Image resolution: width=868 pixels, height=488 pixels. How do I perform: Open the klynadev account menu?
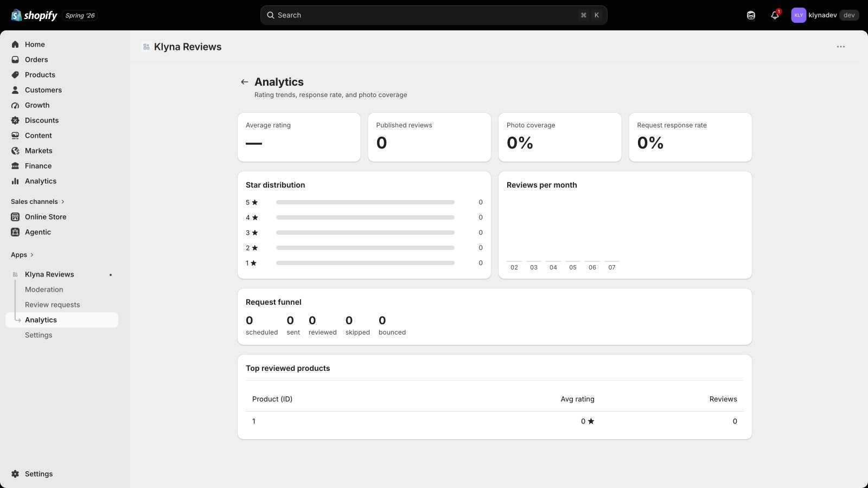tap(825, 15)
